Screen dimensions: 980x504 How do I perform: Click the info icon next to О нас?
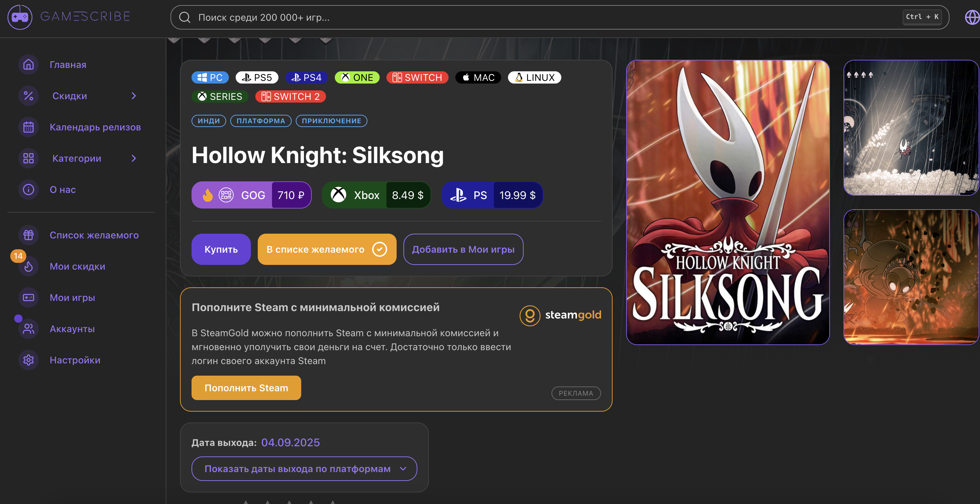28,189
